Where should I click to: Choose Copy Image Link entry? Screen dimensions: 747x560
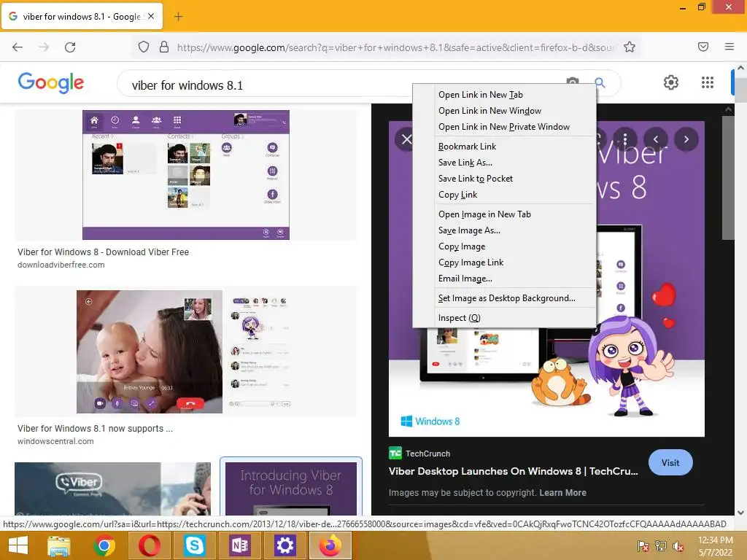[x=504, y=262]
